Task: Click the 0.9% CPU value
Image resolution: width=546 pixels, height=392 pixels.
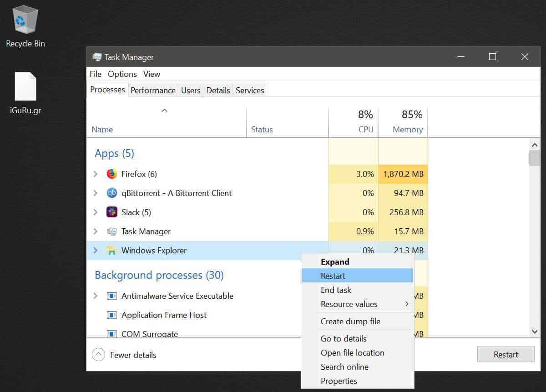Action: [x=365, y=231]
